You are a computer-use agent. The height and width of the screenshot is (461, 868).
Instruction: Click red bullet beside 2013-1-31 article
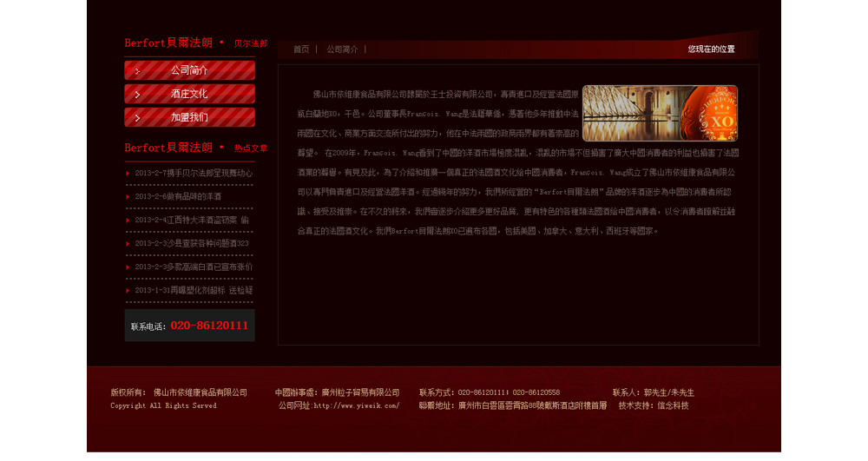point(128,291)
